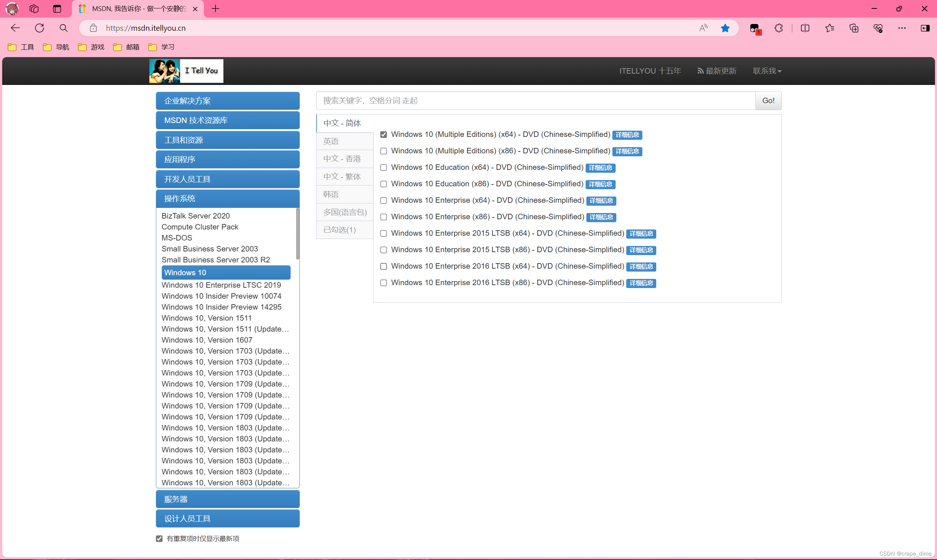
Task: Click the Read aloud icon in address bar
Action: [x=703, y=28]
